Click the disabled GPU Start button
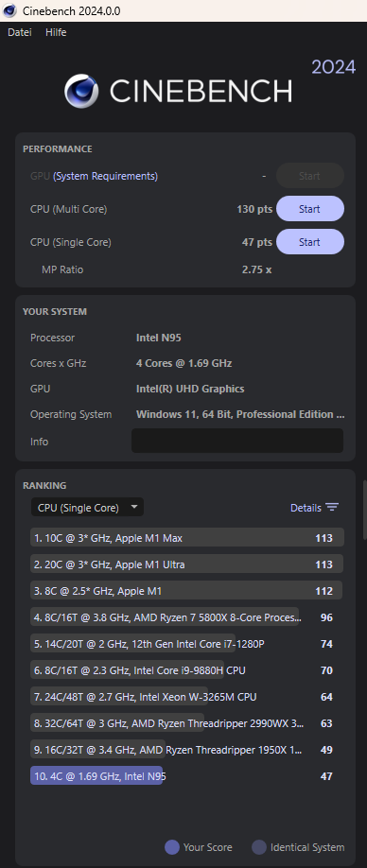The width and height of the screenshot is (367, 868). 310,176
